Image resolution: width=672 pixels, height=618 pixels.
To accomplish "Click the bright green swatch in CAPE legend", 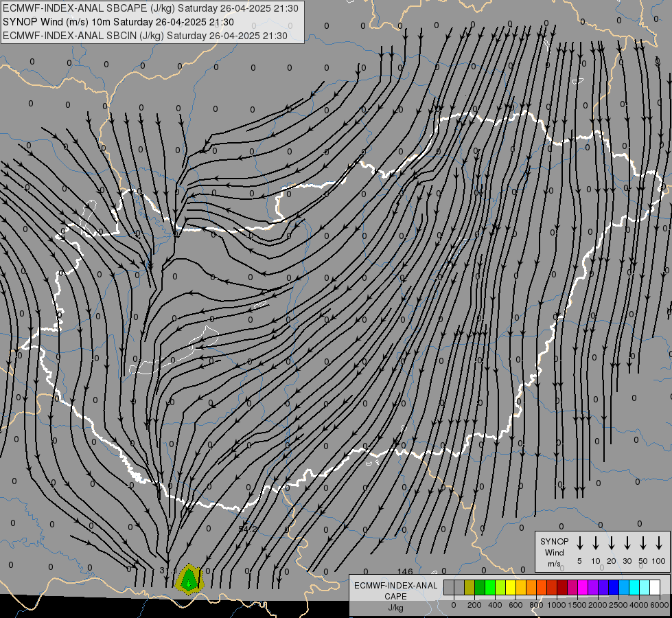I will pyautogui.click(x=490, y=587).
